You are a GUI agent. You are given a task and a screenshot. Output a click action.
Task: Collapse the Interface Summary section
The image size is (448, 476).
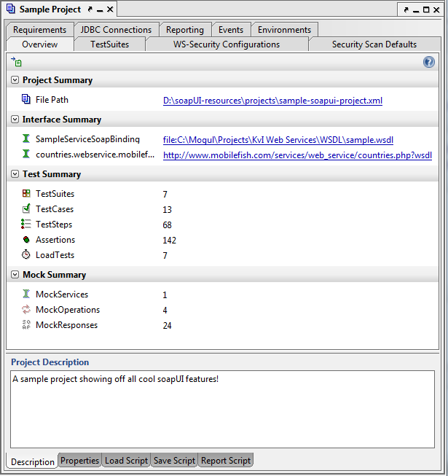[15, 120]
